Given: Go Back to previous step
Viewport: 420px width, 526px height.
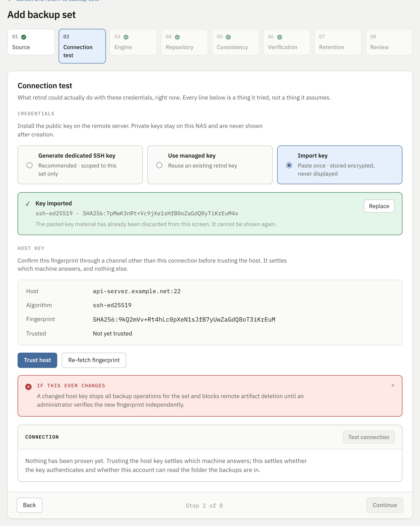Looking at the screenshot, I should click(x=29, y=505).
